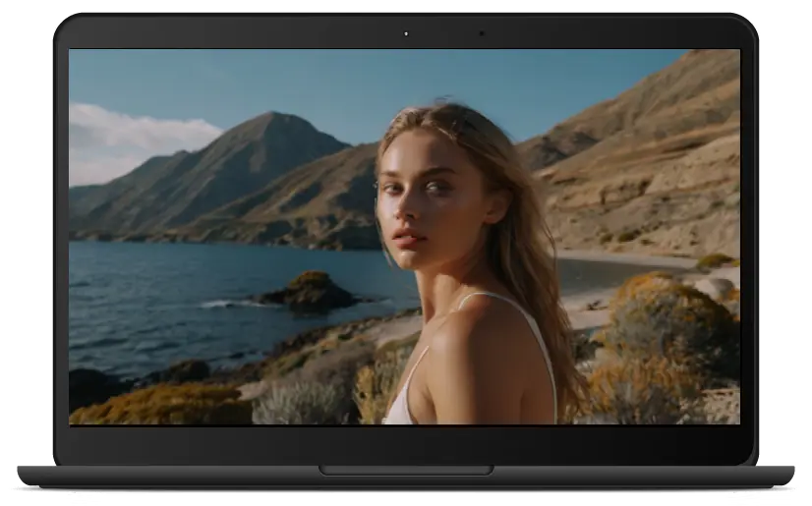Click the dark rock islet in the water

point(309,291)
